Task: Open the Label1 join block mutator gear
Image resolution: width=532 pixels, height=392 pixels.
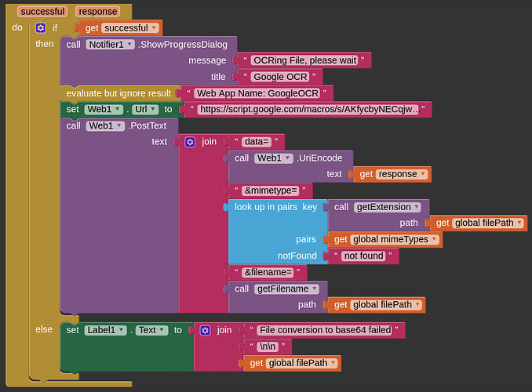Action: point(206,330)
